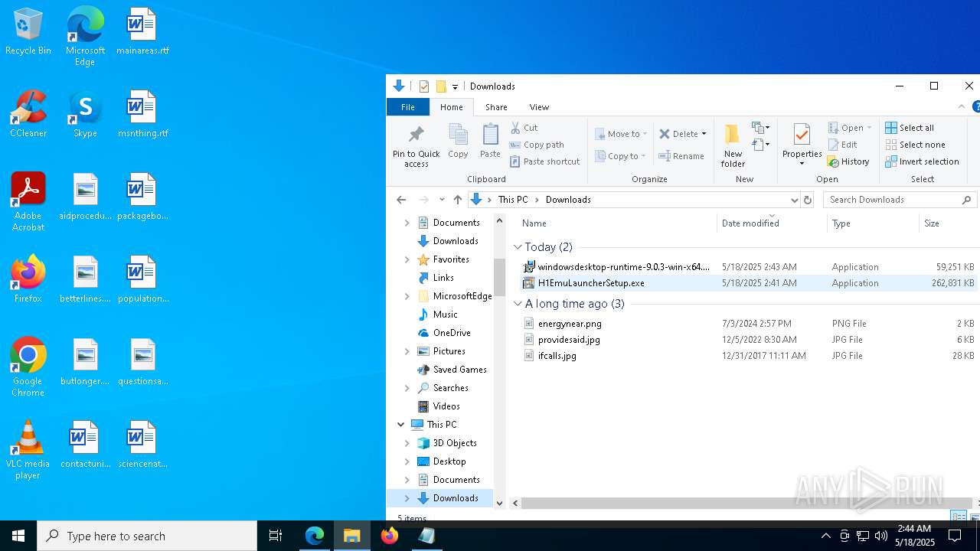Viewport: 980px width, 551px height.
Task: Click Pin to Quick access icon
Action: pyautogui.click(x=416, y=136)
